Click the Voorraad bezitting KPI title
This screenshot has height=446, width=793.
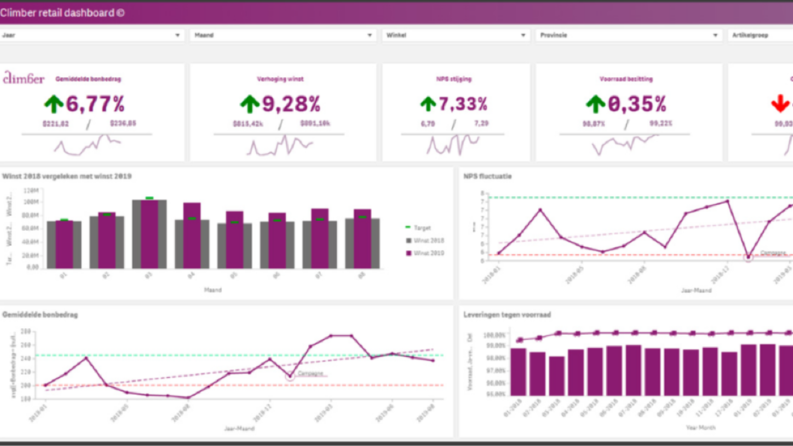(626, 79)
